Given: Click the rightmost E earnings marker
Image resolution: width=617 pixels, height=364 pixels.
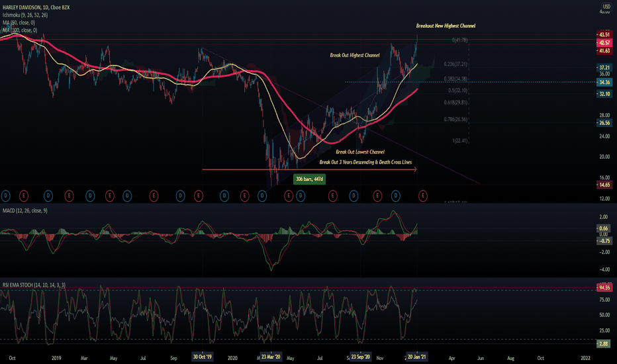Looking at the screenshot, I should pos(422,196).
